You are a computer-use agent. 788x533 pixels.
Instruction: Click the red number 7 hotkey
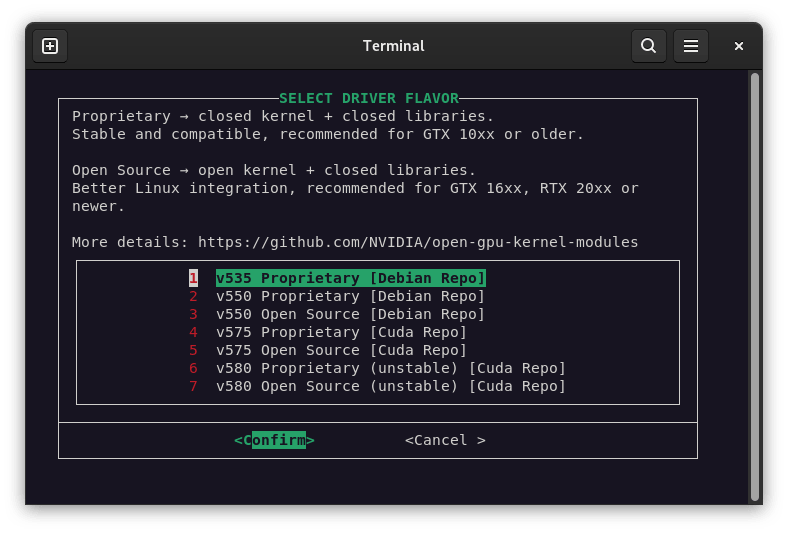click(194, 386)
